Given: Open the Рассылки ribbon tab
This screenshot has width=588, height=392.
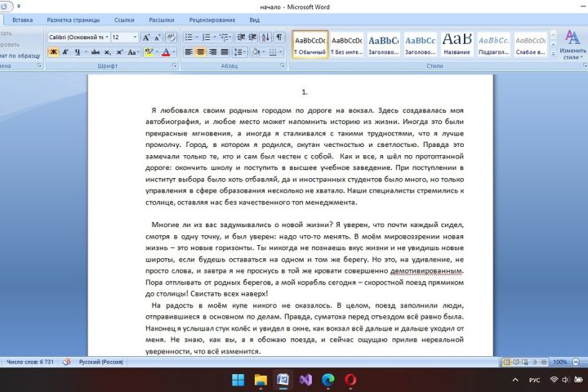Looking at the screenshot, I should [161, 20].
